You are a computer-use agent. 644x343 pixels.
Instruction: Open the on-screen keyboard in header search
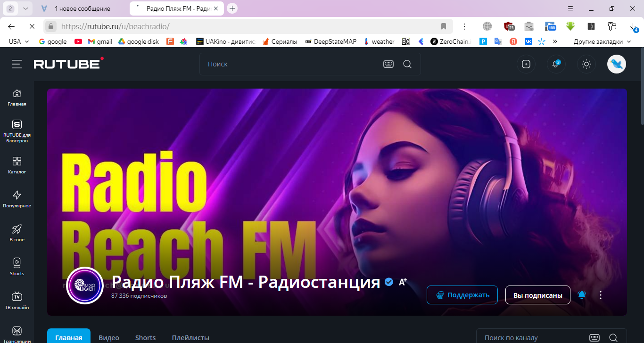tap(388, 64)
